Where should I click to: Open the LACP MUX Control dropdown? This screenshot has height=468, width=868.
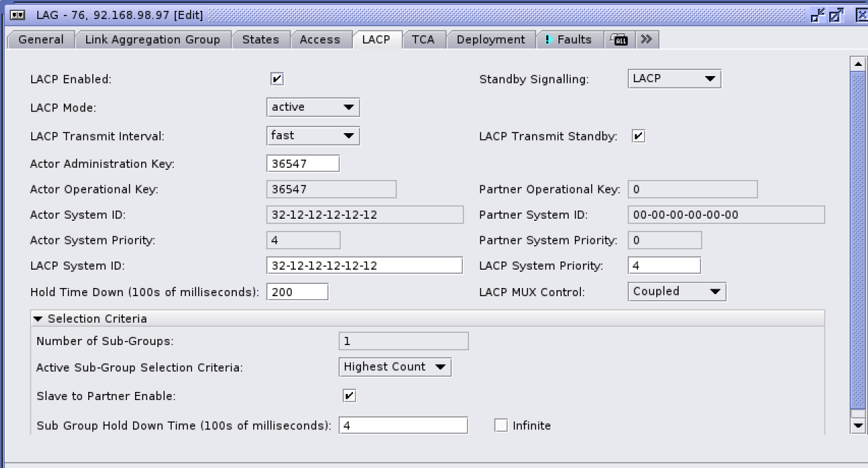(x=677, y=292)
